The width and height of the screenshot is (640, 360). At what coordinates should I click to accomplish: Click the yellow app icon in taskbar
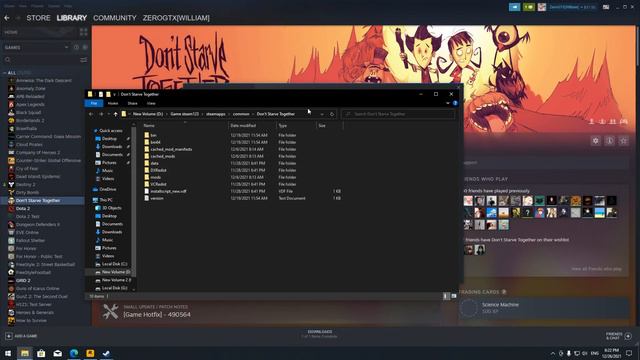click(90, 353)
